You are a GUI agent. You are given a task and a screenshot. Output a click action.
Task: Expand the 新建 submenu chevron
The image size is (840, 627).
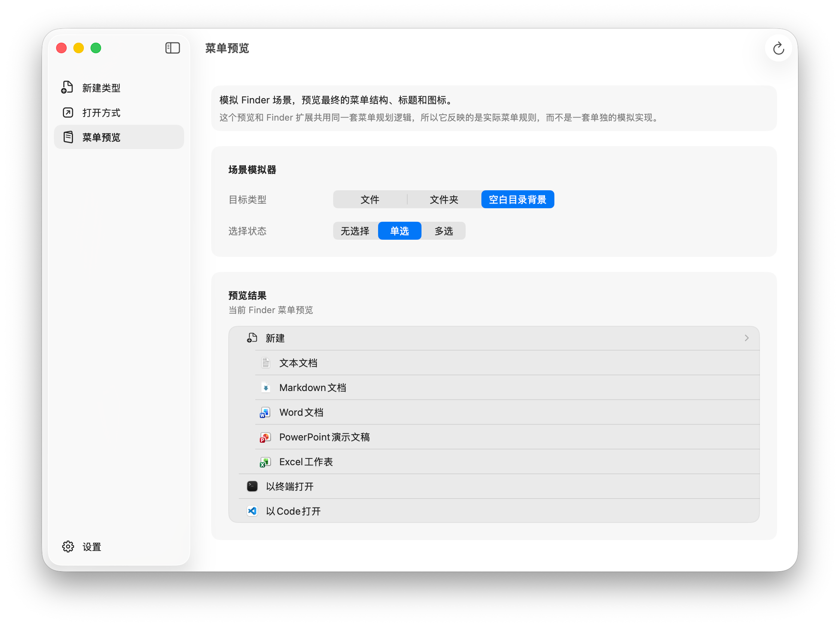point(747,338)
